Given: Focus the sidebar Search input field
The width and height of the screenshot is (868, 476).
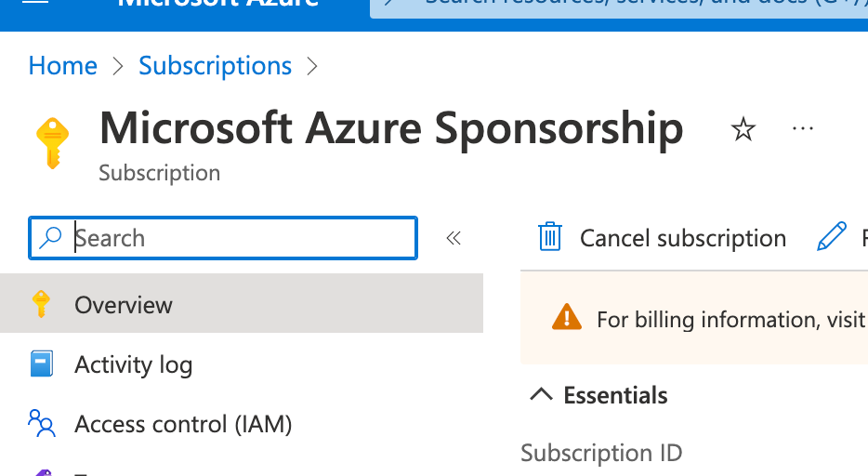Looking at the screenshot, I should coord(242,239).
